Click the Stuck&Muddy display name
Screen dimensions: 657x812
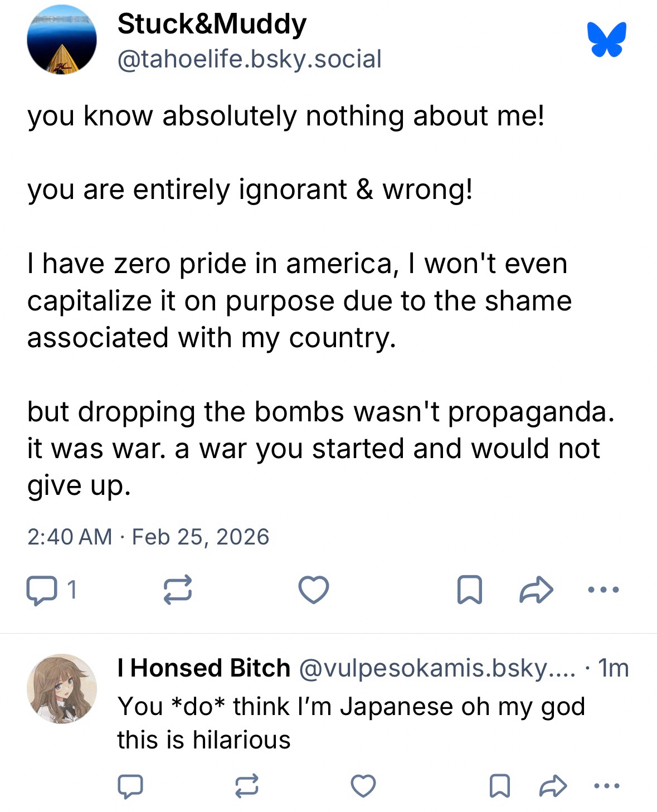coord(212,25)
